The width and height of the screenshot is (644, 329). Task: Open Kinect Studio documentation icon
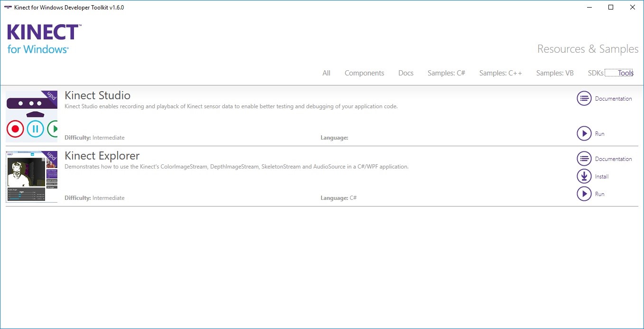point(584,99)
